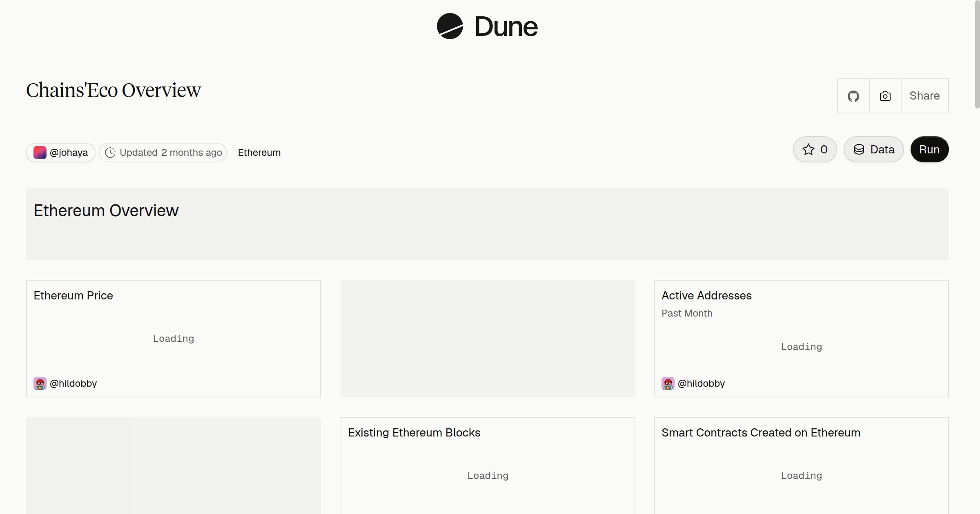The width and height of the screenshot is (980, 514).
Task: Click the Ethereum Overview section heading
Action: click(x=106, y=210)
